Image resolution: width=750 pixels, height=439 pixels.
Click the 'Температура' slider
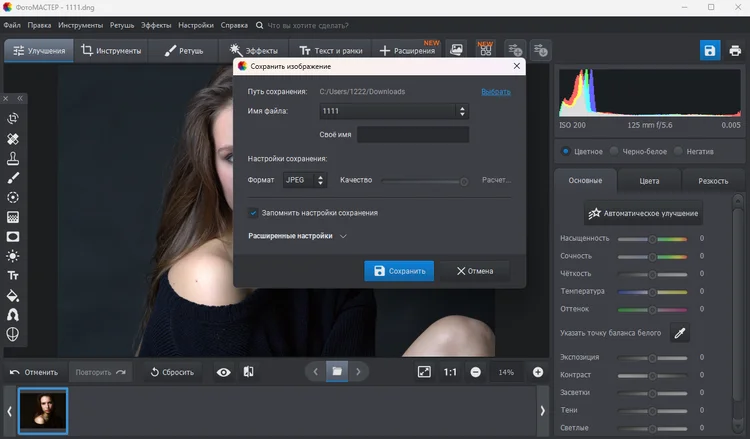coord(652,292)
